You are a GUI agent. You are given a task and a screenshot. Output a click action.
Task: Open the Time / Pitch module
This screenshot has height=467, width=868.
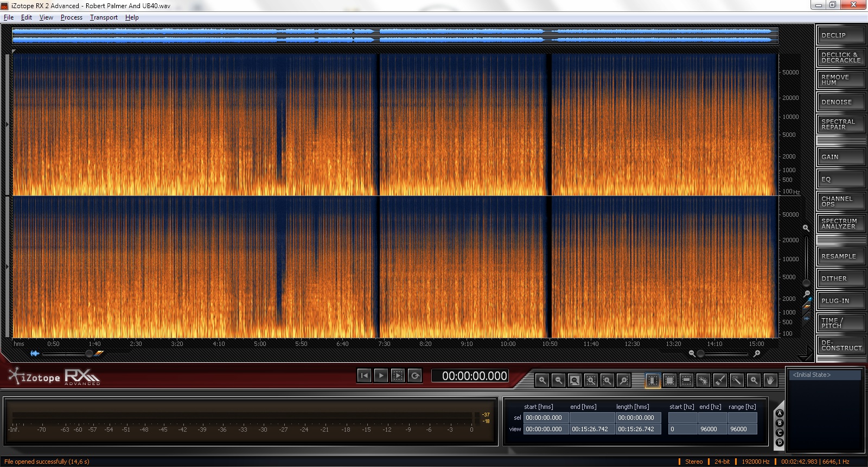(x=841, y=323)
